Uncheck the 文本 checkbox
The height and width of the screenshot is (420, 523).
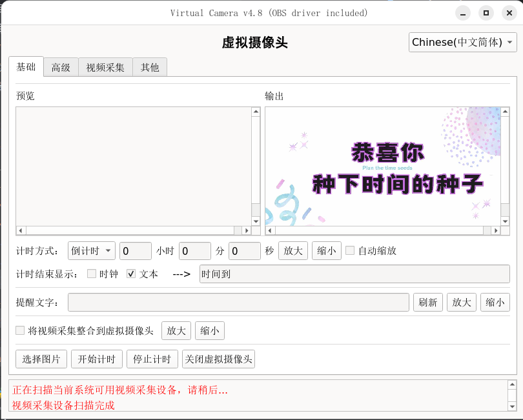point(131,274)
